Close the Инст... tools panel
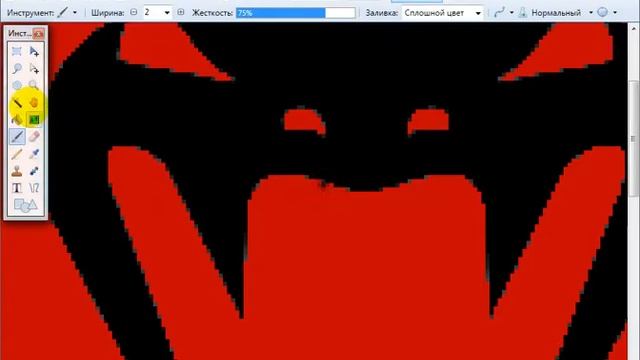Viewport: 640px width, 360px height. pos(39,34)
